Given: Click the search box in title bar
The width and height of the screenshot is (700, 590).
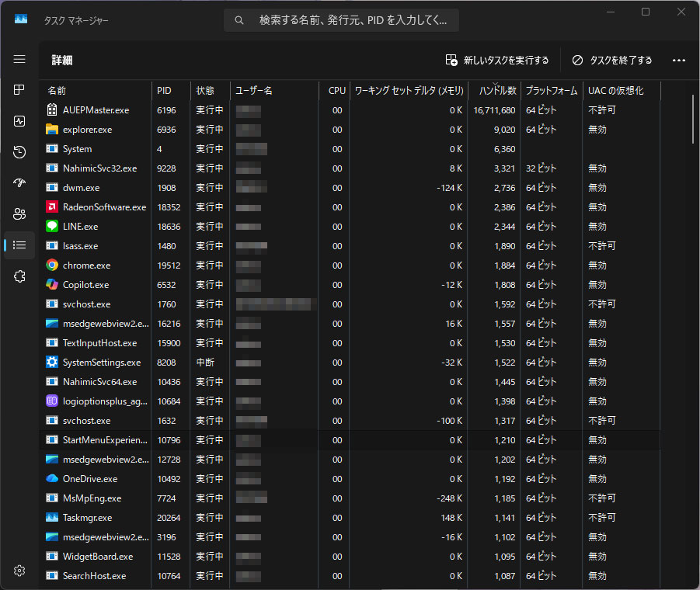Looking at the screenshot, I should (x=342, y=20).
